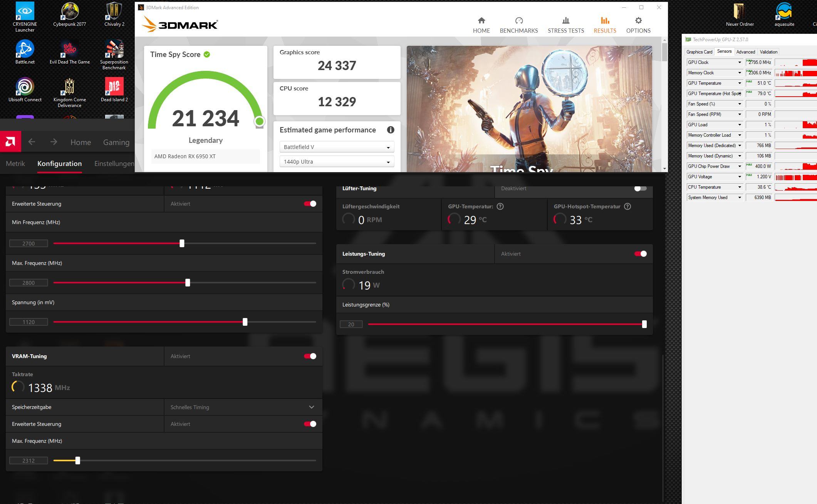The height and width of the screenshot is (504, 817).
Task: Click the AMD Radeon RX 6950 XT label
Action: (x=185, y=156)
